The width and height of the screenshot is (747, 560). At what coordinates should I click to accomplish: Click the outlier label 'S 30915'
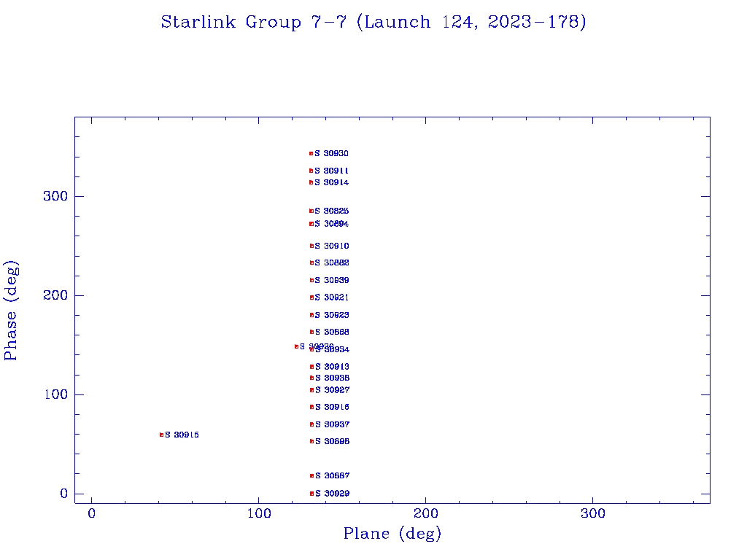[x=182, y=435]
